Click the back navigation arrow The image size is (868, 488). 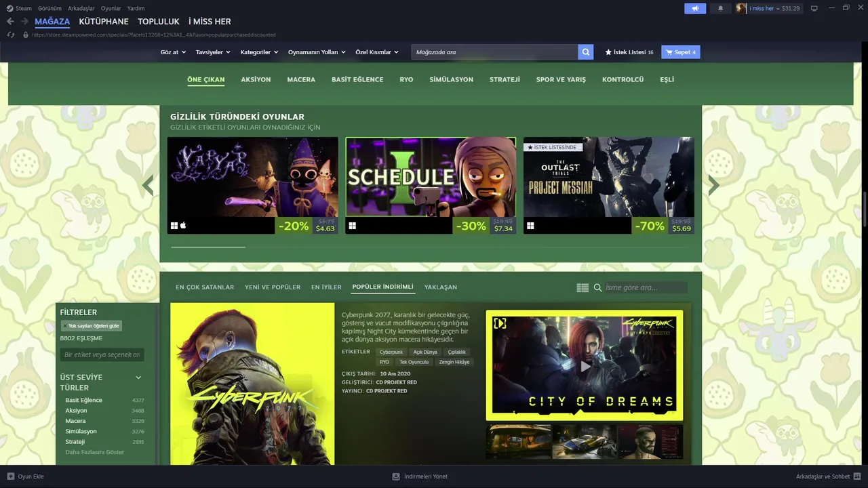click(10, 22)
